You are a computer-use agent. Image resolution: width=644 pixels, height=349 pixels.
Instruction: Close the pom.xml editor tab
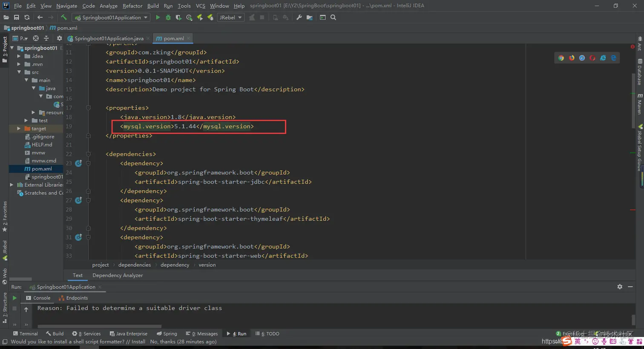point(188,38)
